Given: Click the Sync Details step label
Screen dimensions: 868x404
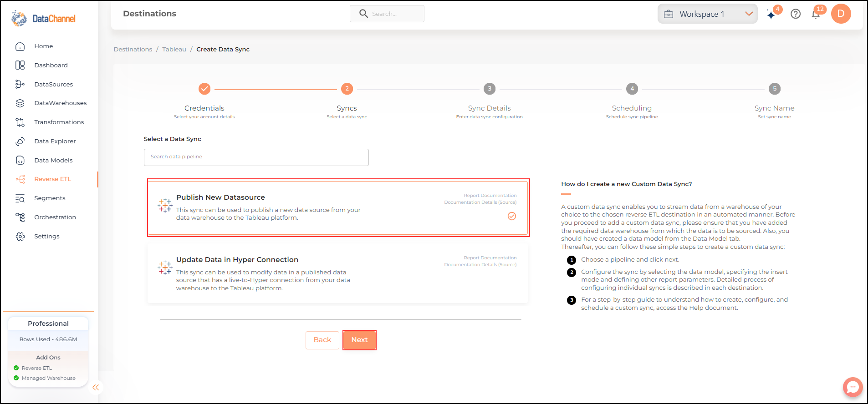Looking at the screenshot, I should click(490, 108).
